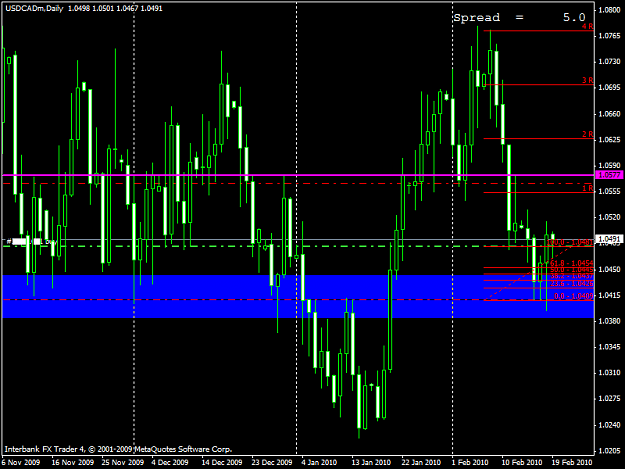The width and height of the screenshot is (625, 469).
Task: Click the 22 Jan 2010 date label
Action: (421, 462)
